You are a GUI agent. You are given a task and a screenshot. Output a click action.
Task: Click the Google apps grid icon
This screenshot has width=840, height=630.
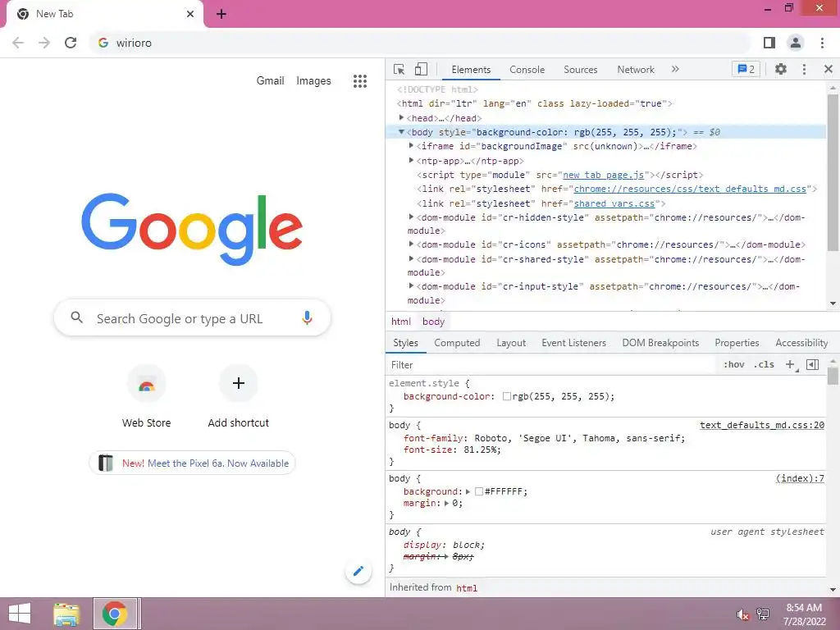tap(360, 81)
